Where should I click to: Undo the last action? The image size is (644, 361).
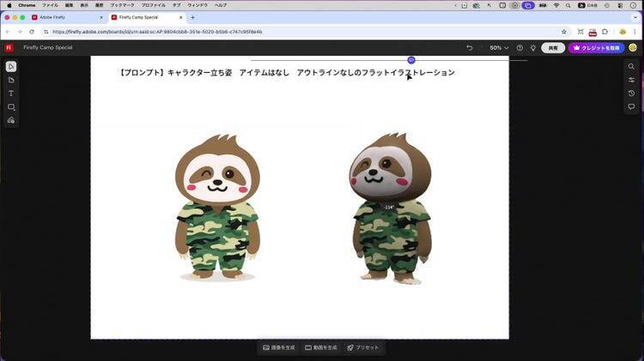[470, 48]
